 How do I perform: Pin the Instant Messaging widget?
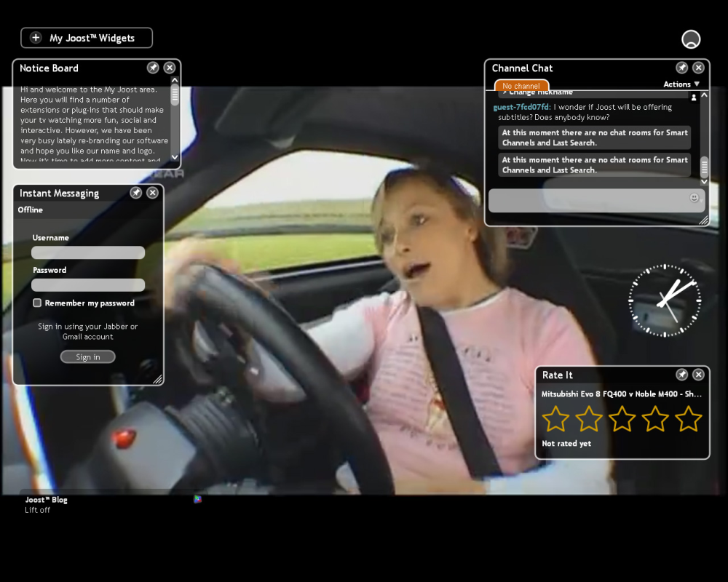[135, 193]
